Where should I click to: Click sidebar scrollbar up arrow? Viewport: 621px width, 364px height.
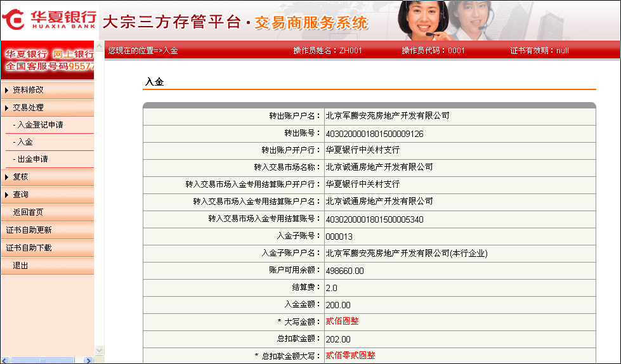pos(100,46)
